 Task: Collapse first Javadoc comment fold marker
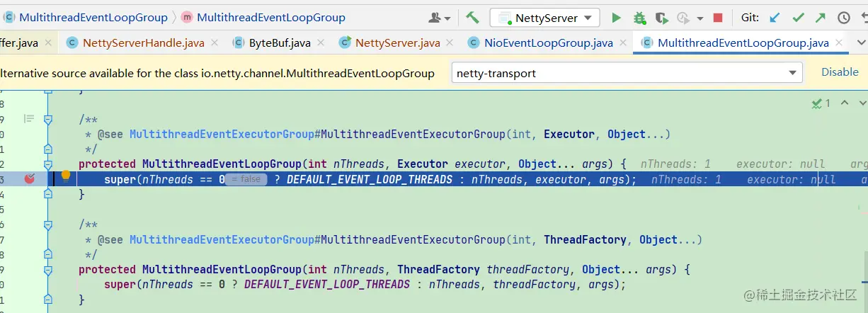click(48, 119)
